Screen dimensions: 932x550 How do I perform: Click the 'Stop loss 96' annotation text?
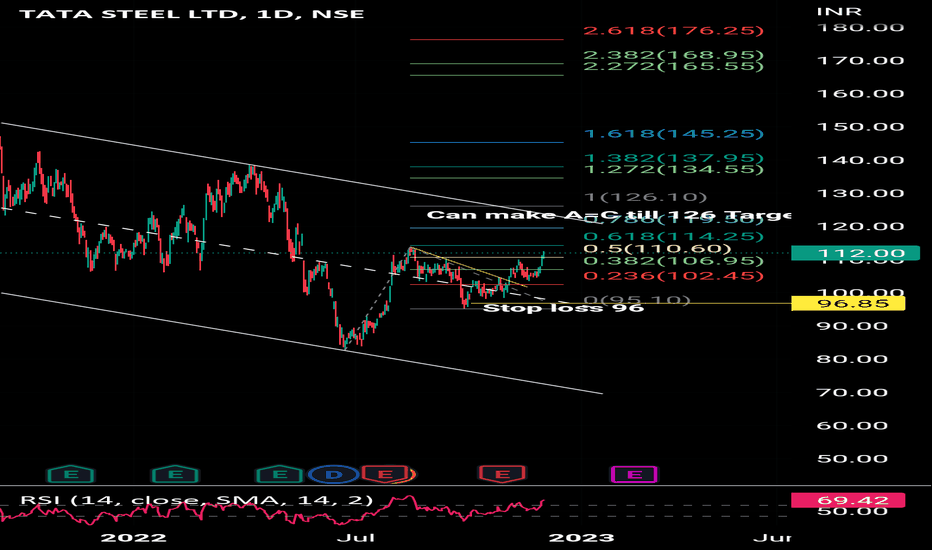(x=563, y=308)
